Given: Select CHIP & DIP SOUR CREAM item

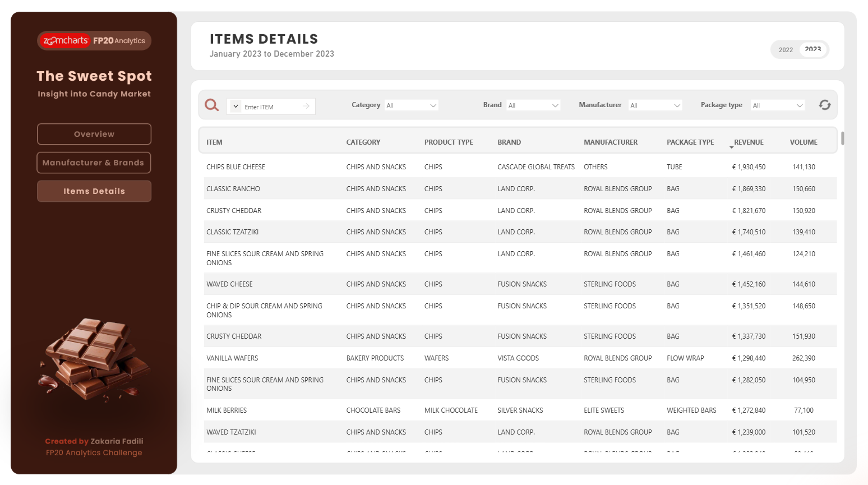Looking at the screenshot, I should (264, 311).
